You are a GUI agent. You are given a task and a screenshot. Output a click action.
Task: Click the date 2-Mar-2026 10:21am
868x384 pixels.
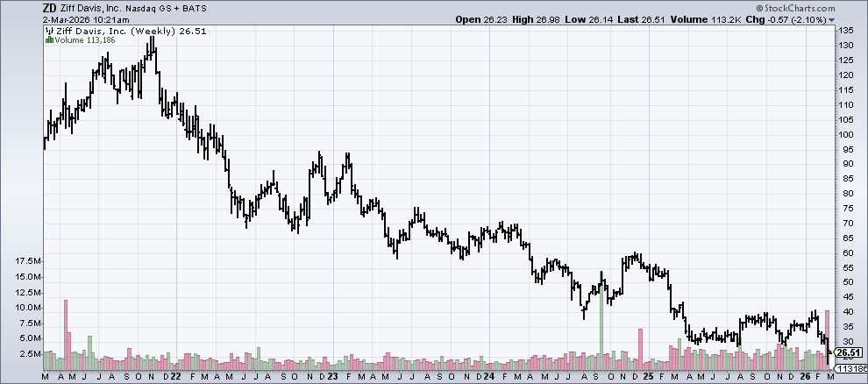(86, 19)
